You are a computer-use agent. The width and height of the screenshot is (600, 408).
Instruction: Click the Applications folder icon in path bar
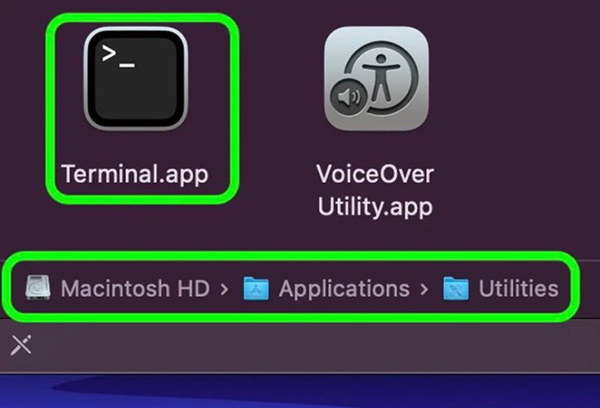coord(256,288)
